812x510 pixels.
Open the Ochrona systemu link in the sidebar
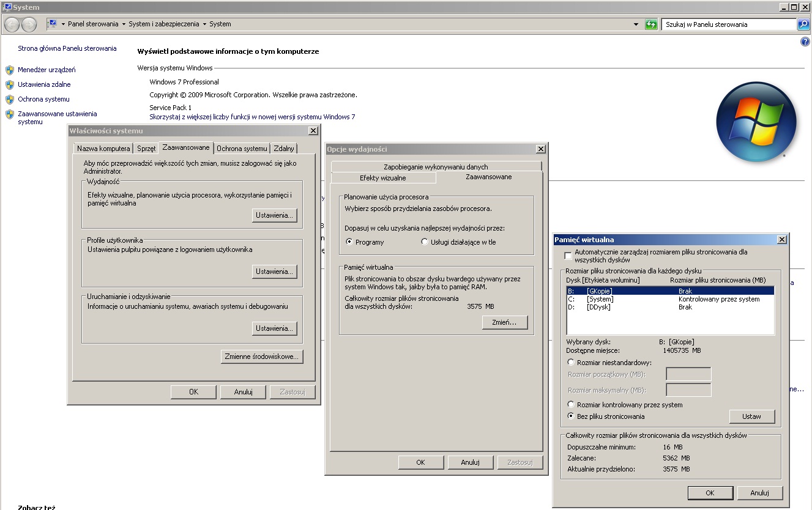coord(43,99)
